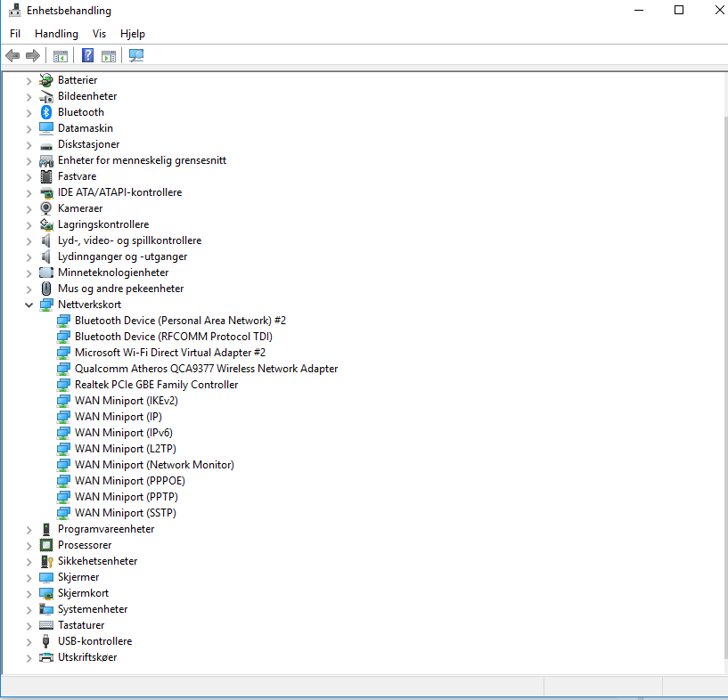Select WAN Miniport (IKEv2)
The width and height of the screenshot is (728, 700).
coord(127,401)
